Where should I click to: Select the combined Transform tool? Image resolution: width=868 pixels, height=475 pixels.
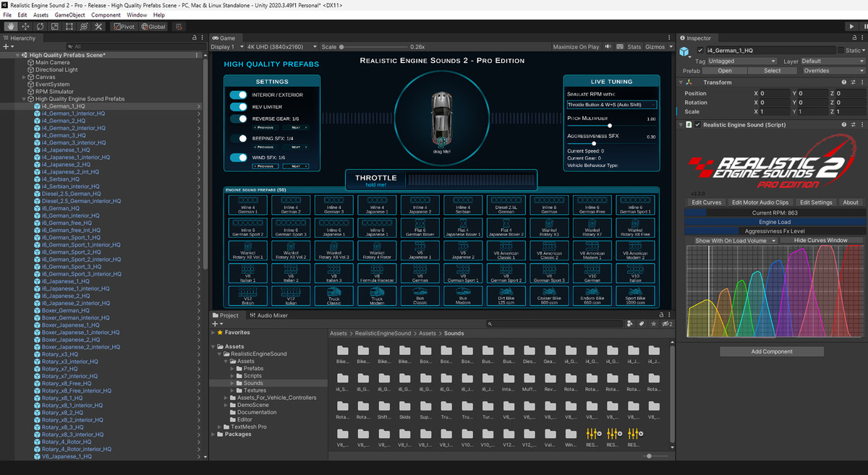(83, 26)
